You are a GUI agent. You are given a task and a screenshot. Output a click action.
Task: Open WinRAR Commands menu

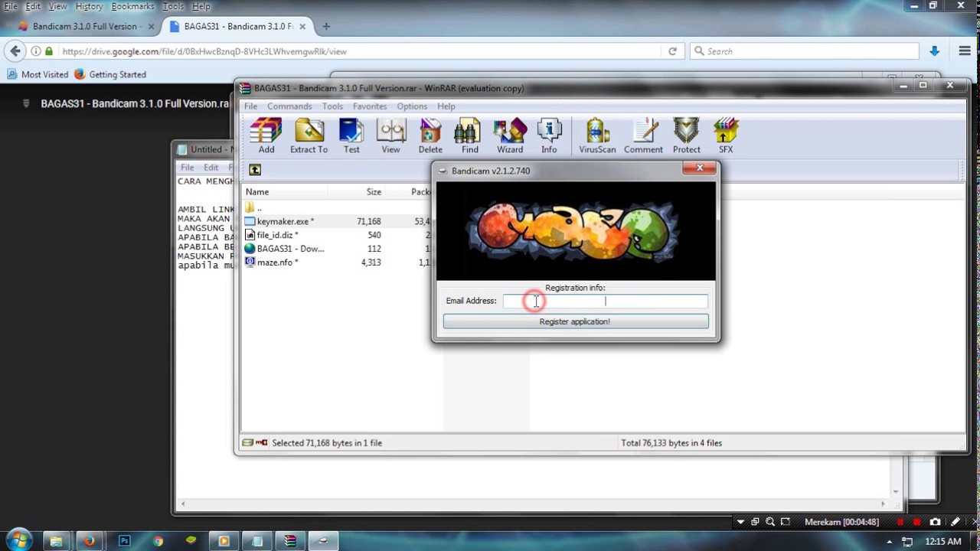[289, 106]
